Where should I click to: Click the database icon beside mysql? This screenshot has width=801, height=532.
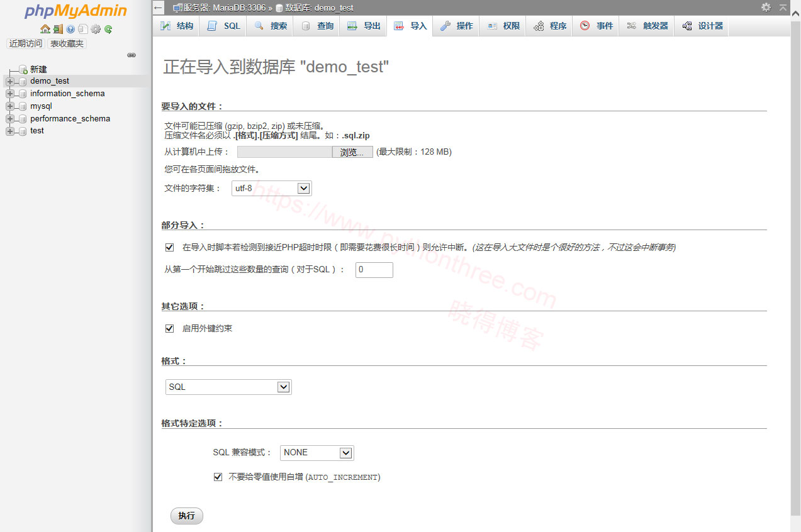pos(23,106)
